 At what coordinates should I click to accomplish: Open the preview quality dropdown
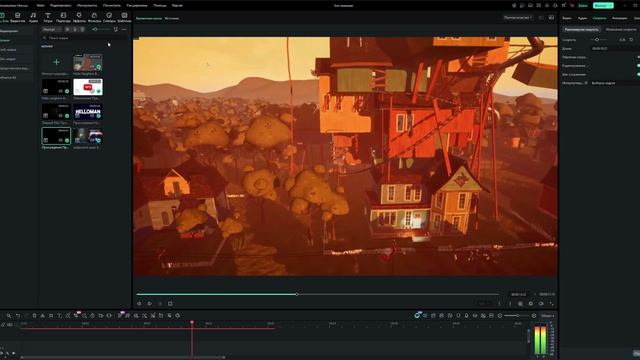[x=518, y=18]
